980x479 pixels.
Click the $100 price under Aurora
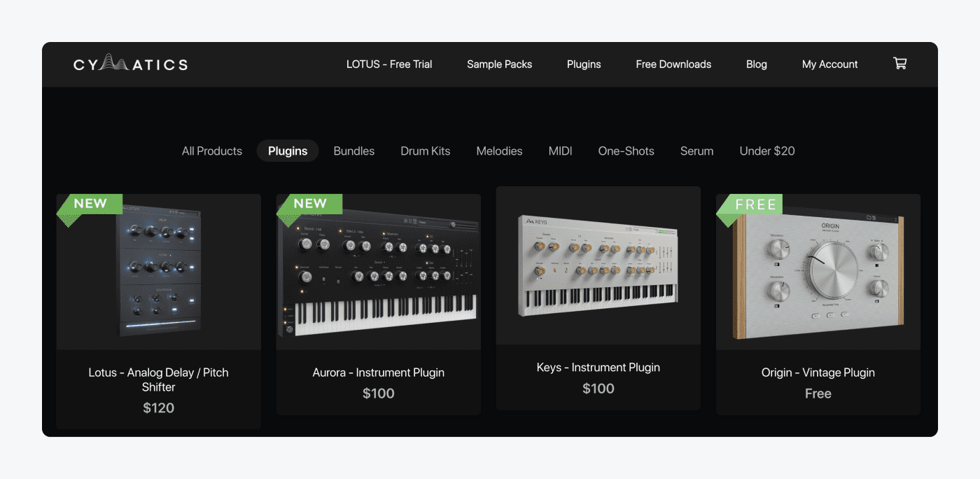[379, 394]
